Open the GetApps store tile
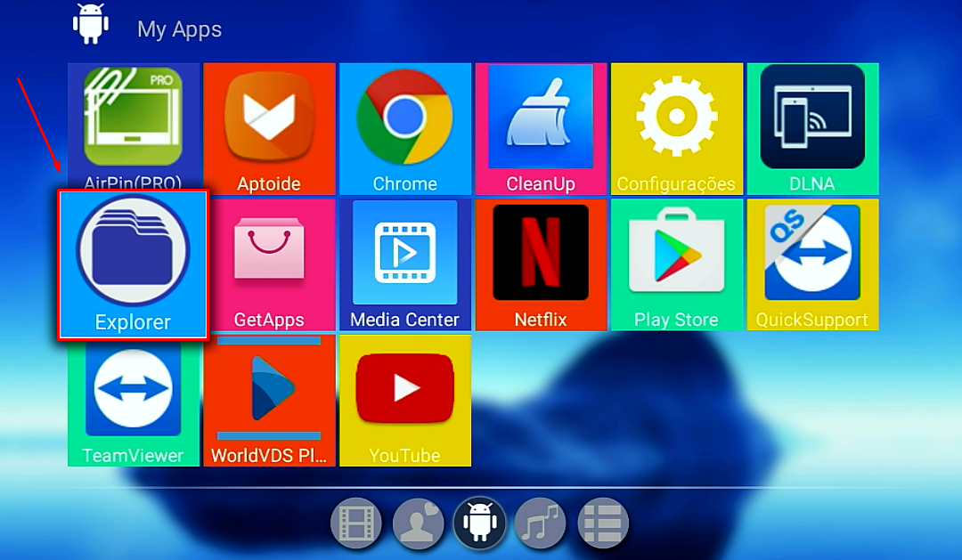The height and width of the screenshot is (560, 962). click(x=269, y=264)
